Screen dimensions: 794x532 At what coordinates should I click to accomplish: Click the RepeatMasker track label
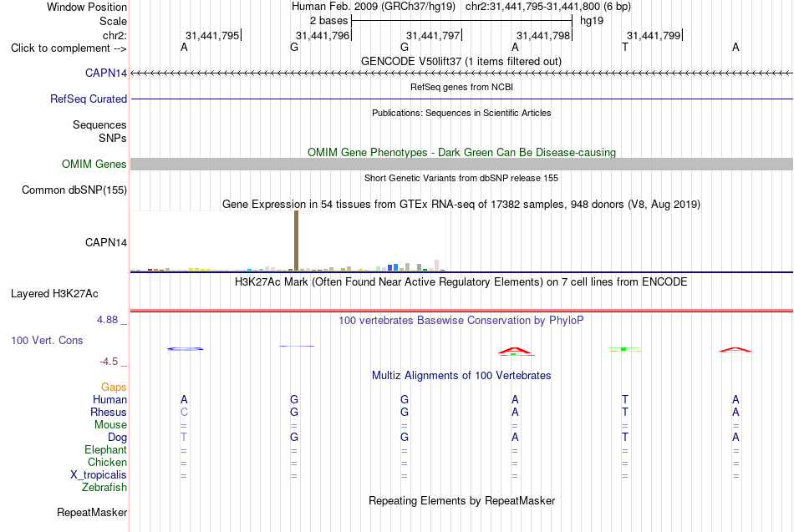[92, 512]
